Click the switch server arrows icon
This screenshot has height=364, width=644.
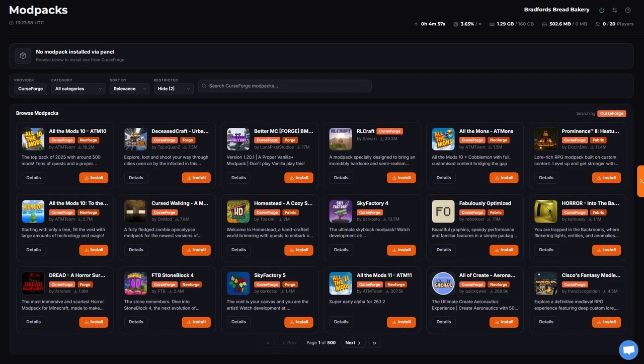tap(615, 10)
